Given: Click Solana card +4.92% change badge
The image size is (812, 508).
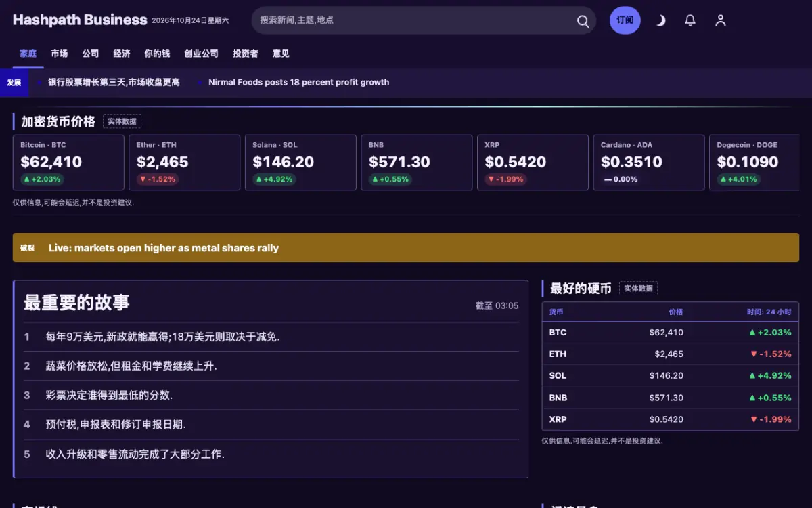Looking at the screenshot, I should pos(274,179).
